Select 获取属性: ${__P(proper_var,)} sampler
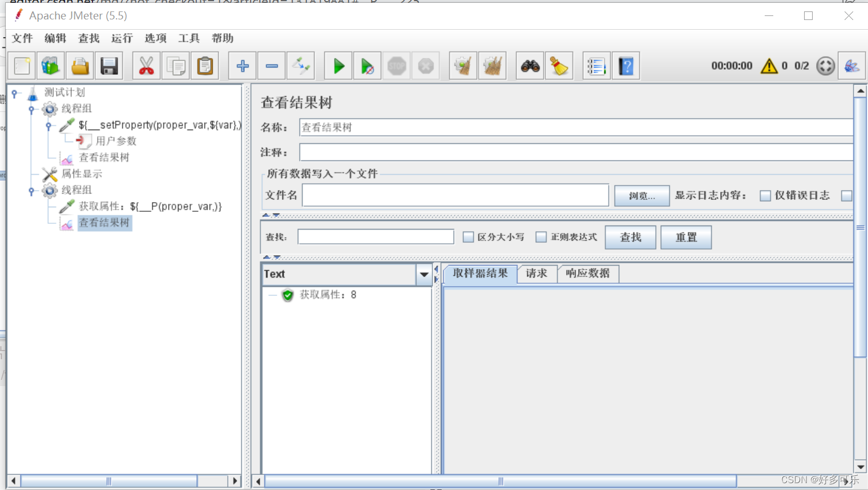Viewport: 868px width, 490px height. click(x=150, y=207)
